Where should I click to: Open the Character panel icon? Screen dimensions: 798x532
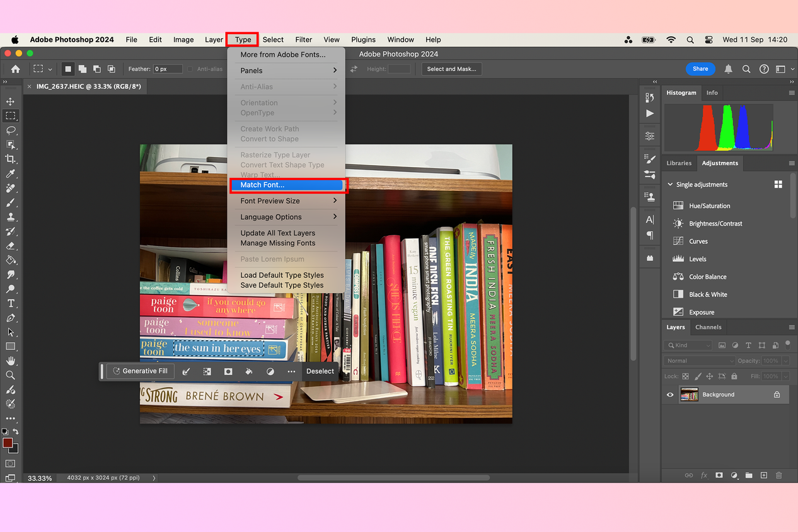click(x=650, y=219)
